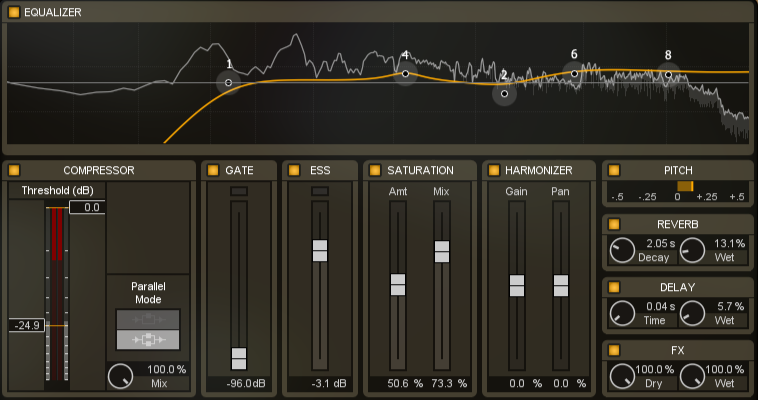Disable the Gate module

click(213, 170)
